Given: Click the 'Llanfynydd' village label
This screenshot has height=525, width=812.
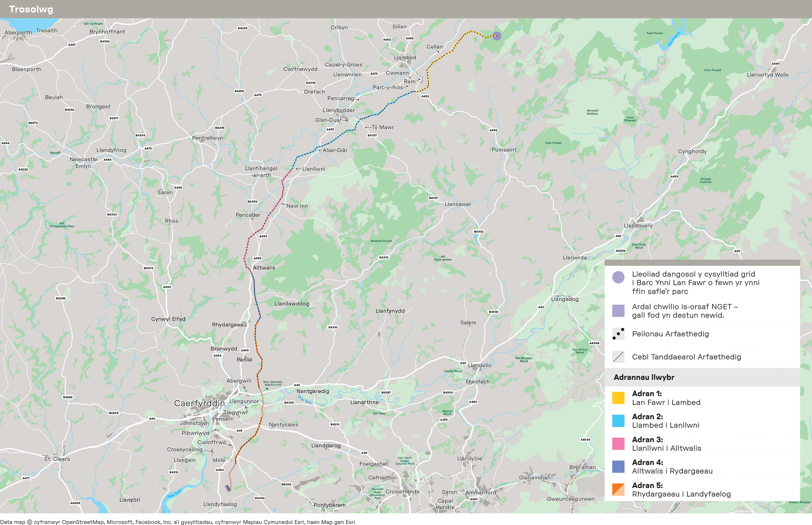Looking at the screenshot, I should click(x=390, y=311).
